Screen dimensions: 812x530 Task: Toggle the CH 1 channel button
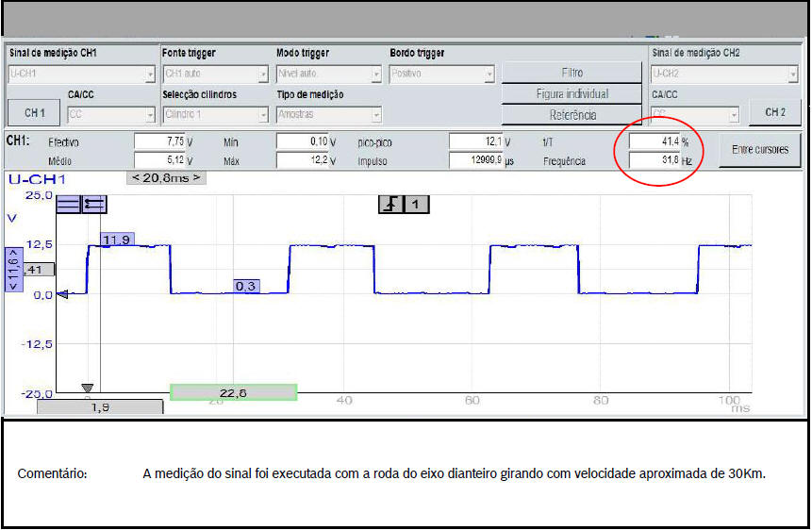click(35, 113)
